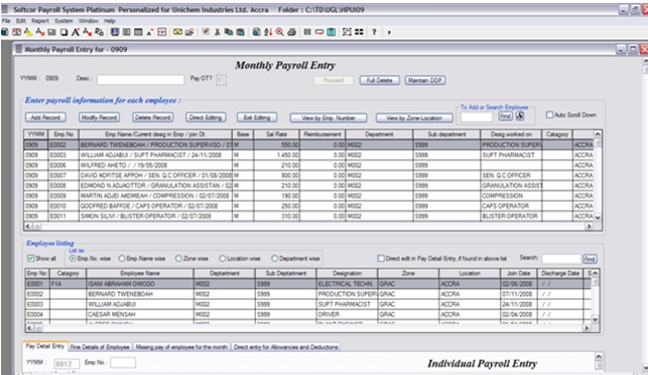Toggle the Pay OT? checkbox

[x=221, y=80]
